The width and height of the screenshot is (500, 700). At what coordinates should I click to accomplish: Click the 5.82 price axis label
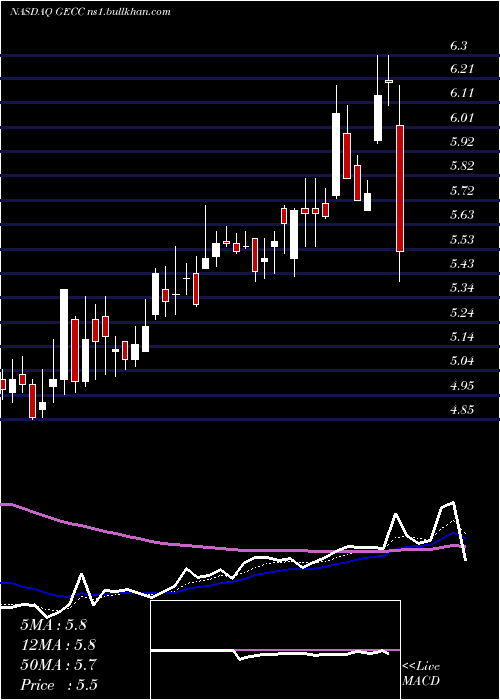pos(462,166)
